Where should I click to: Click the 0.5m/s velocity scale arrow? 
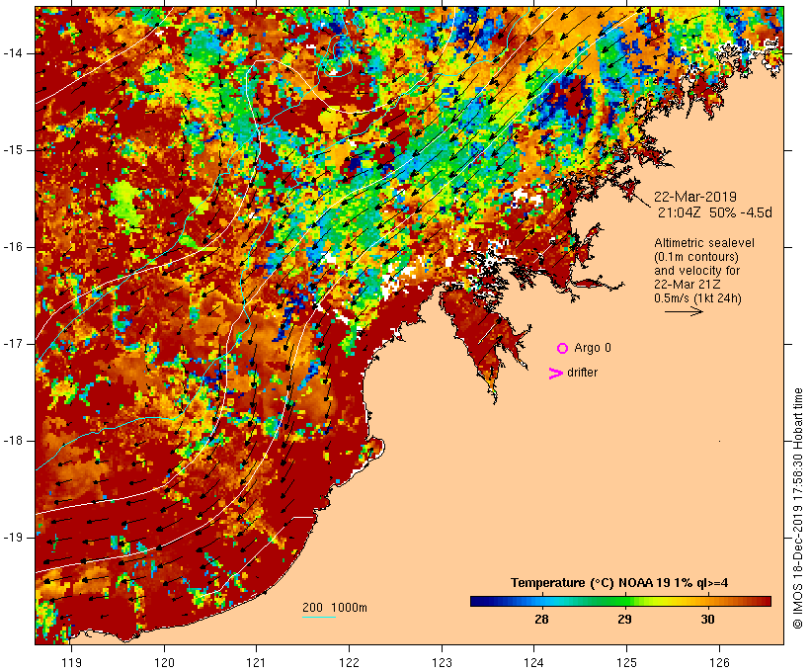pyautogui.click(x=684, y=311)
